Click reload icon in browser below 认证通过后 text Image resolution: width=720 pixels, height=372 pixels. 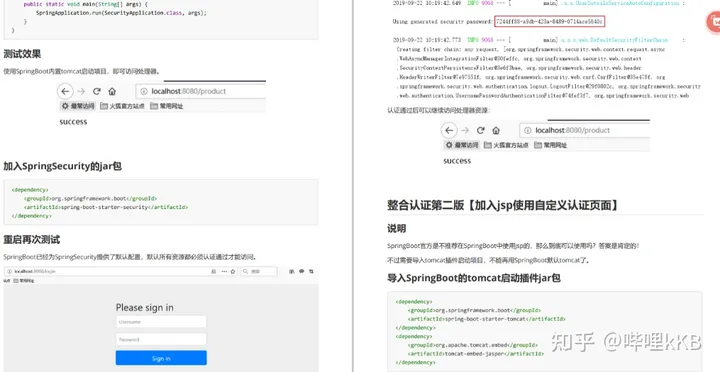(x=481, y=130)
